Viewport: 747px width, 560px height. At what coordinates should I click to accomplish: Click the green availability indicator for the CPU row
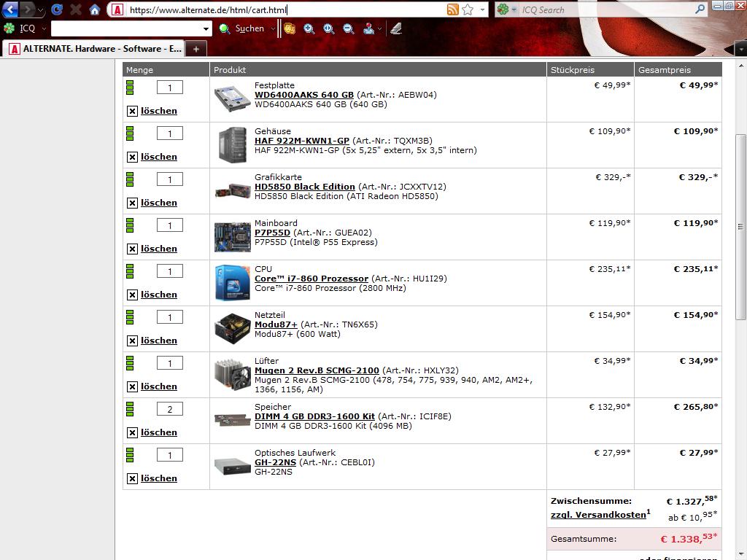(130, 271)
